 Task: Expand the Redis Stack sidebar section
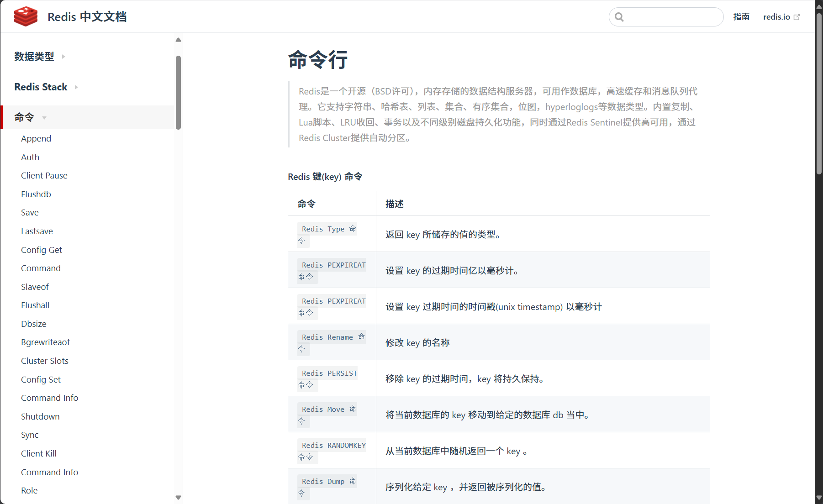tap(46, 87)
